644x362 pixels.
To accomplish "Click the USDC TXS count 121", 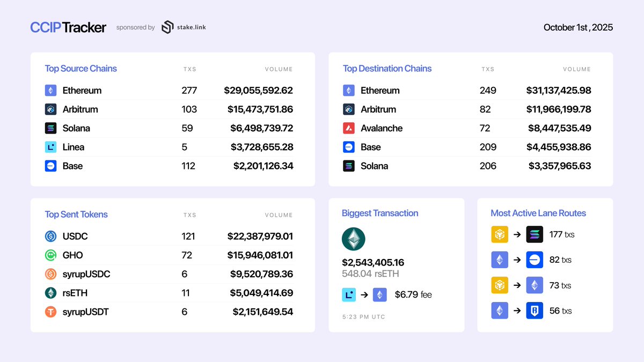I will click(x=188, y=236).
